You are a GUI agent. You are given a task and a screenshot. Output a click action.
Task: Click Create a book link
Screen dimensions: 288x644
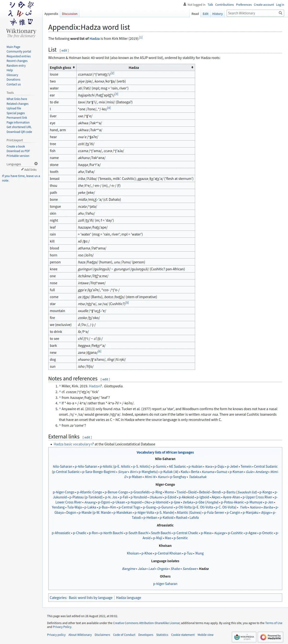pos(16,147)
